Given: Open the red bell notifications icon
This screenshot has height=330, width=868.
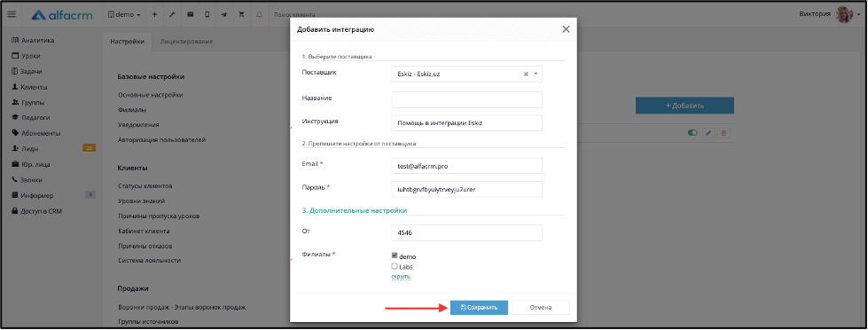Looking at the screenshot, I should pos(259,14).
